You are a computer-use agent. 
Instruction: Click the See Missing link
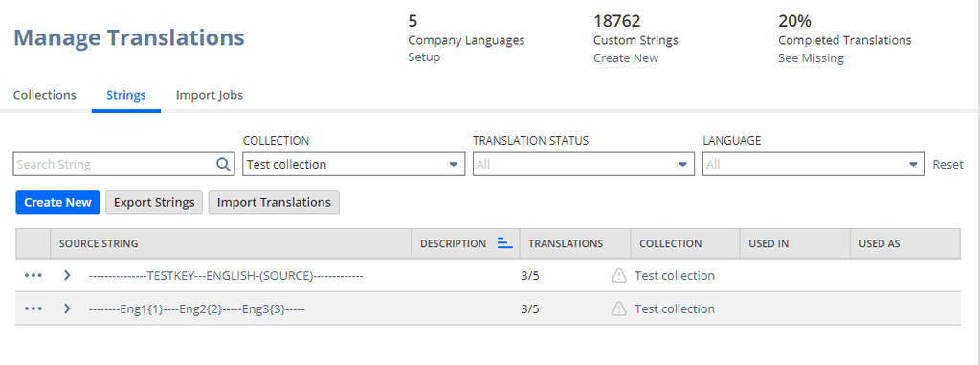point(811,57)
